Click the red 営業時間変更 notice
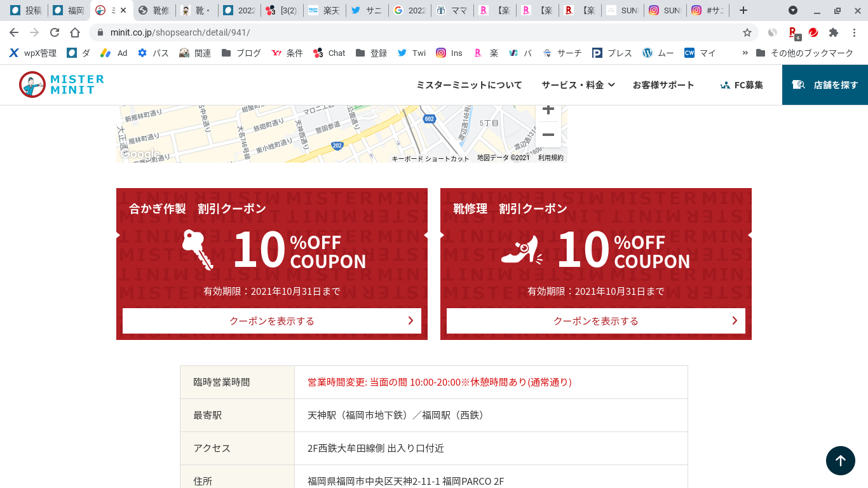868x488 pixels. coord(440,383)
